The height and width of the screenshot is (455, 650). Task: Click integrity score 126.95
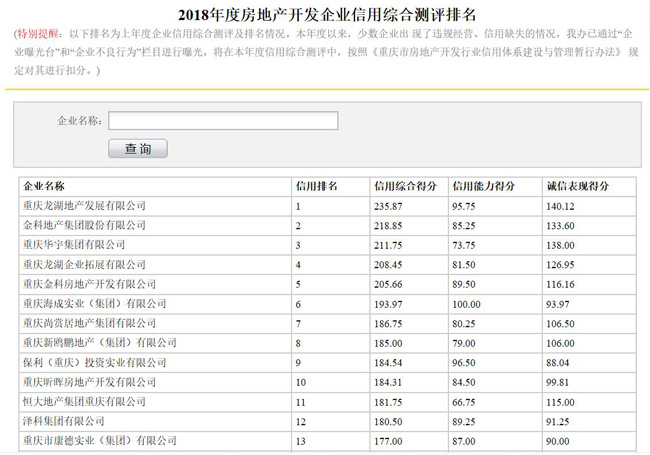click(x=560, y=265)
